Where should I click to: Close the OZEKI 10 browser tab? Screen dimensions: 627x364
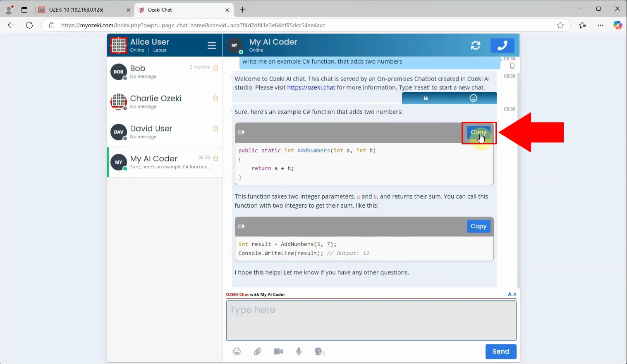[x=128, y=10]
